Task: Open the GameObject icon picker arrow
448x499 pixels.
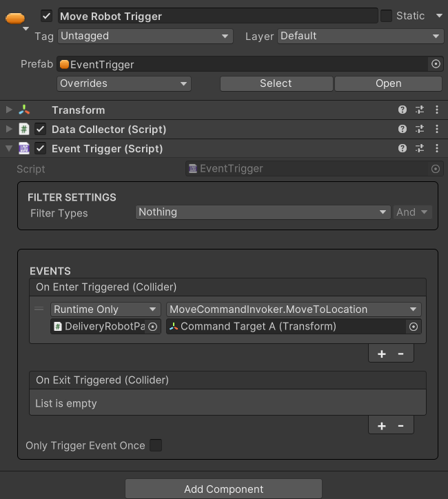Action: point(26,29)
